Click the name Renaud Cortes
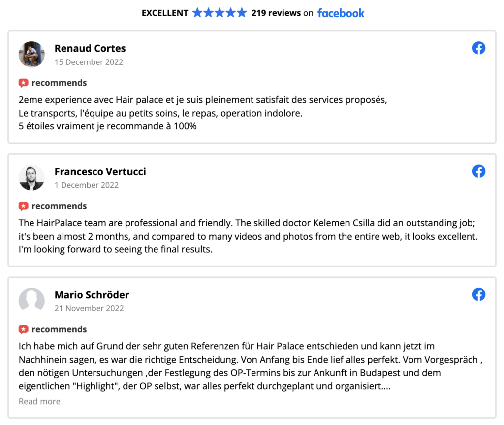The height and width of the screenshot is (425, 504). (x=90, y=48)
